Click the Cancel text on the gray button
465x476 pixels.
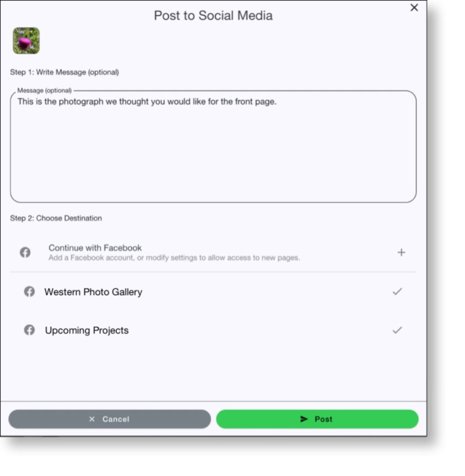[x=116, y=419]
